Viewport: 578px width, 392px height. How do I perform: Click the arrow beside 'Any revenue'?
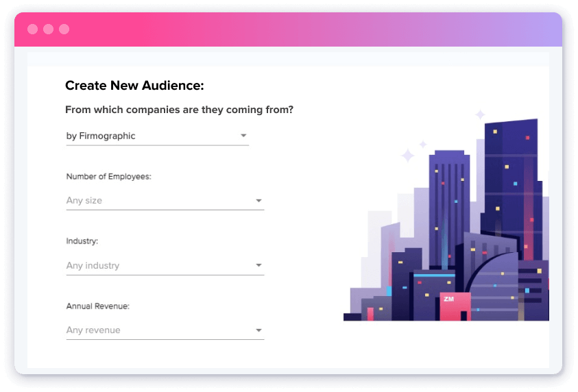coord(258,330)
